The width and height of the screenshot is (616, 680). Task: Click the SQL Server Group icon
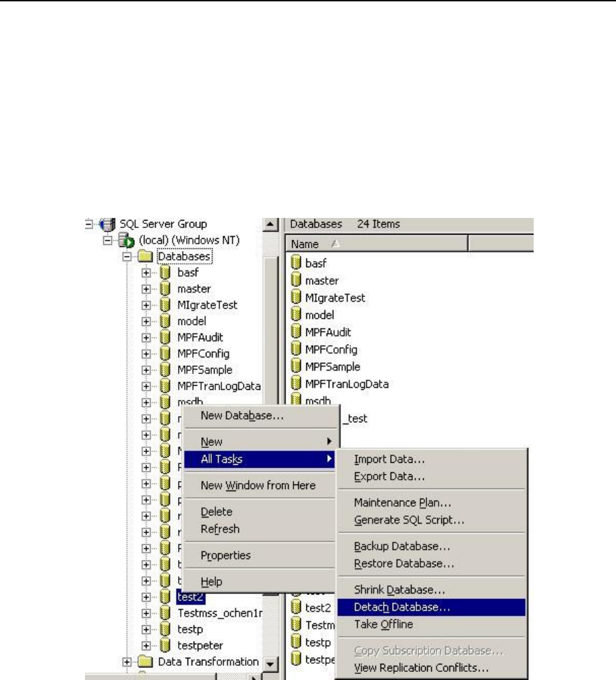[107, 224]
